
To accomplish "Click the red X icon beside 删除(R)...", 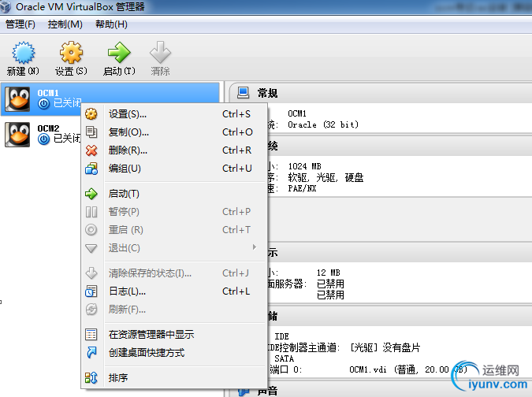I will coord(91,150).
